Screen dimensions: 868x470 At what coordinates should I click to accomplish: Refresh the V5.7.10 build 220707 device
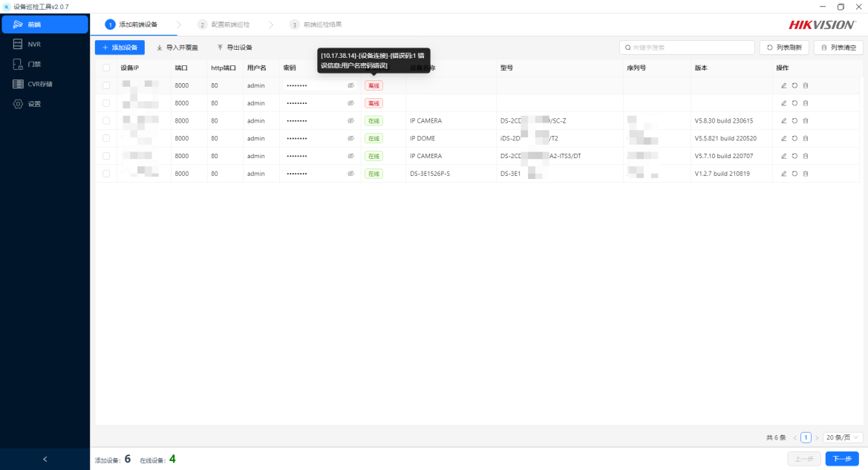[x=794, y=156]
